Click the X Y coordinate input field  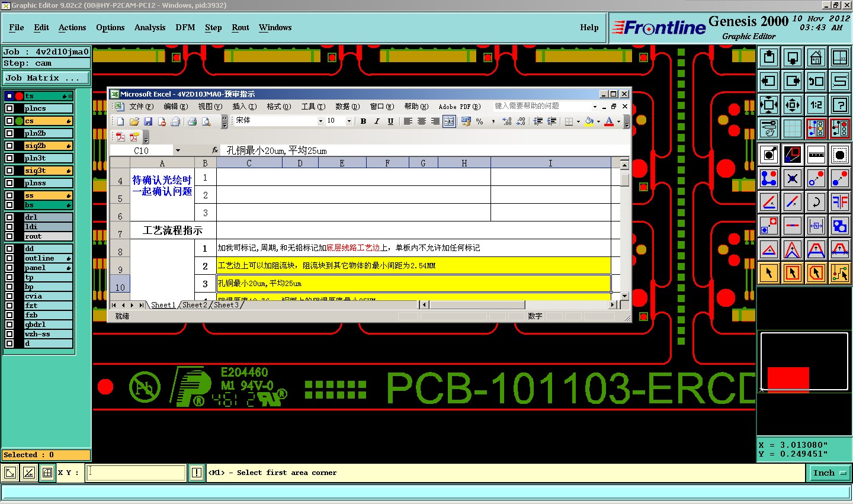tap(136, 473)
